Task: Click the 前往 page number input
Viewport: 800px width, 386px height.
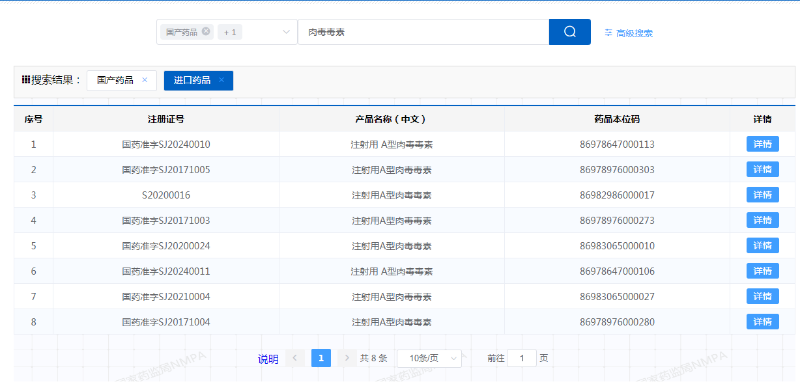Action: 521,358
